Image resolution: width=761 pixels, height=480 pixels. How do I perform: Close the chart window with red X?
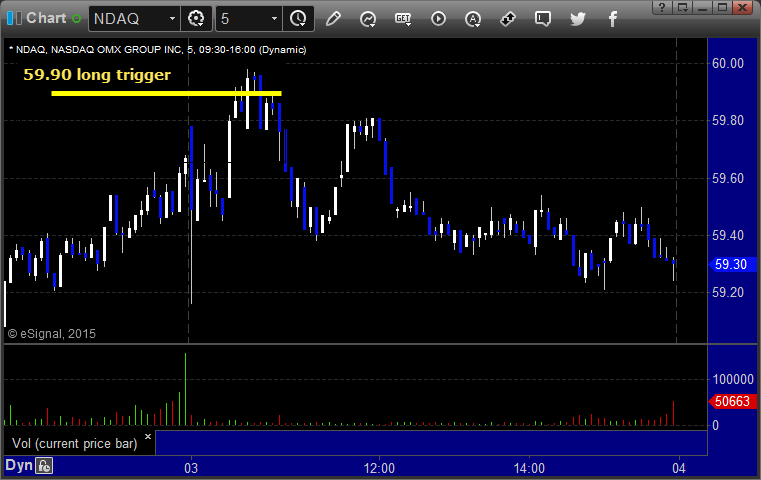(x=743, y=7)
